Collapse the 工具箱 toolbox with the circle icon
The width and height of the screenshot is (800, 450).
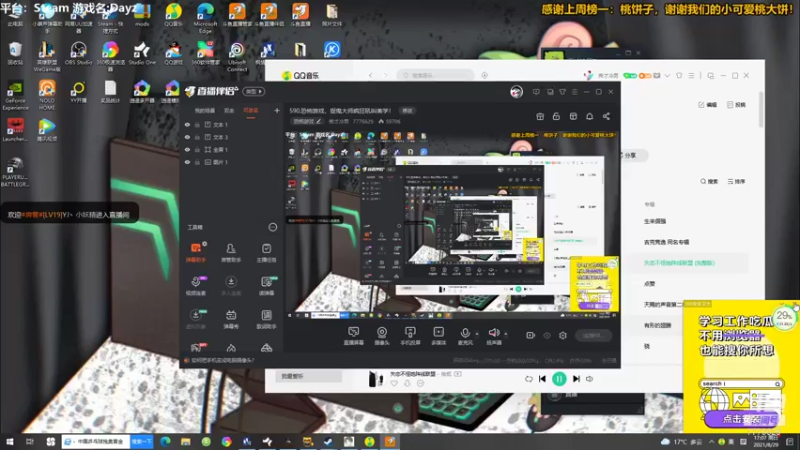pyautogui.click(x=272, y=227)
